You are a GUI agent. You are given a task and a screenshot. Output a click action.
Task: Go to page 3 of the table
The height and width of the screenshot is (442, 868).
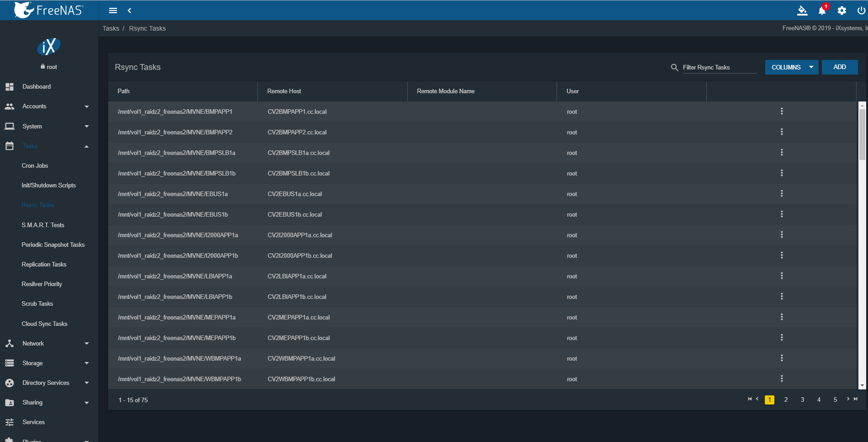[x=802, y=400]
